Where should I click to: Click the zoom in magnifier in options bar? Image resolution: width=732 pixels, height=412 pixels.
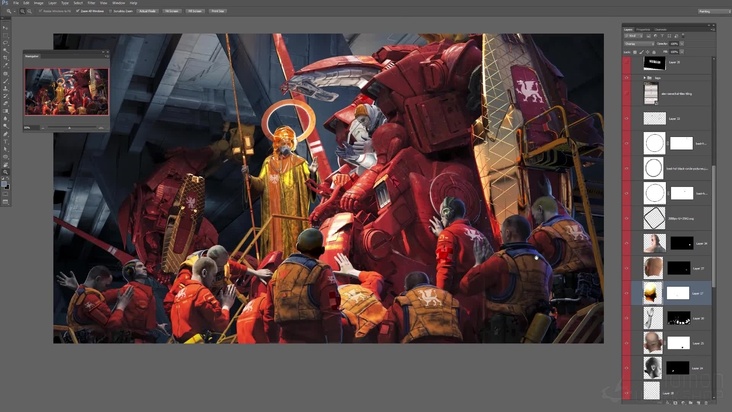(22, 11)
